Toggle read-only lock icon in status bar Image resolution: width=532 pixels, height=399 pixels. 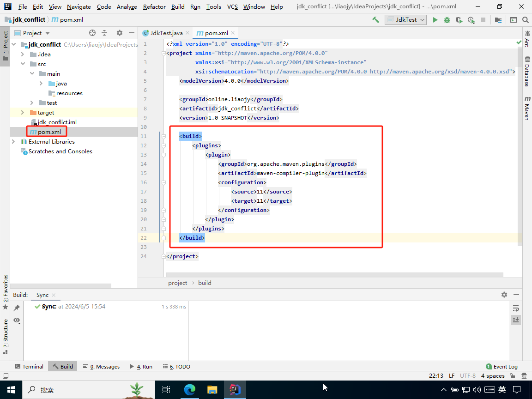tap(513, 376)
